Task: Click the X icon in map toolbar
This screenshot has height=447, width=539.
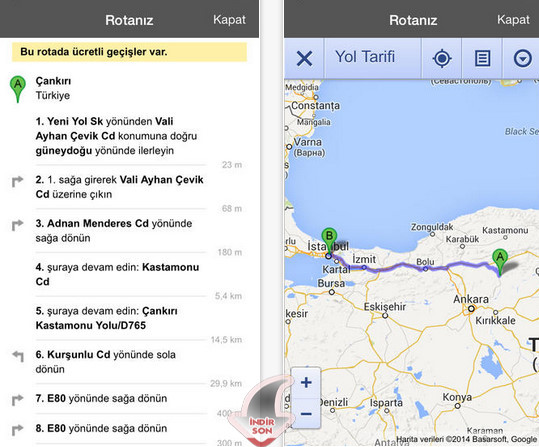Action: [x=304, y=58]
